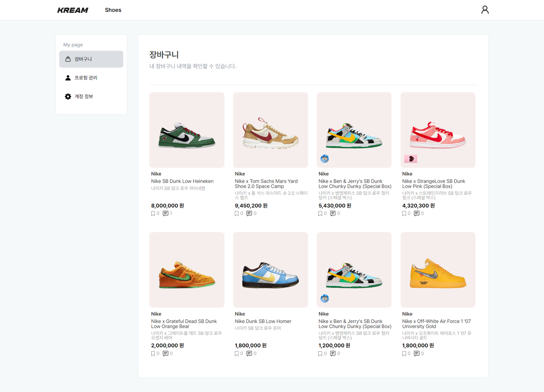Open comments for Off-White Air Force 1

point(417,353)
